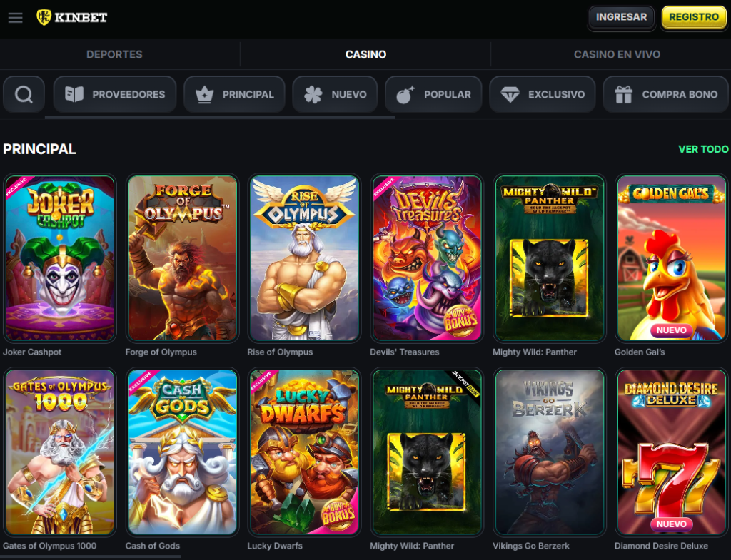Viewport: 731px width, 560px height.
Task: Open the hamburger menu
Action: pyautogui.click(x=15, y=17)
